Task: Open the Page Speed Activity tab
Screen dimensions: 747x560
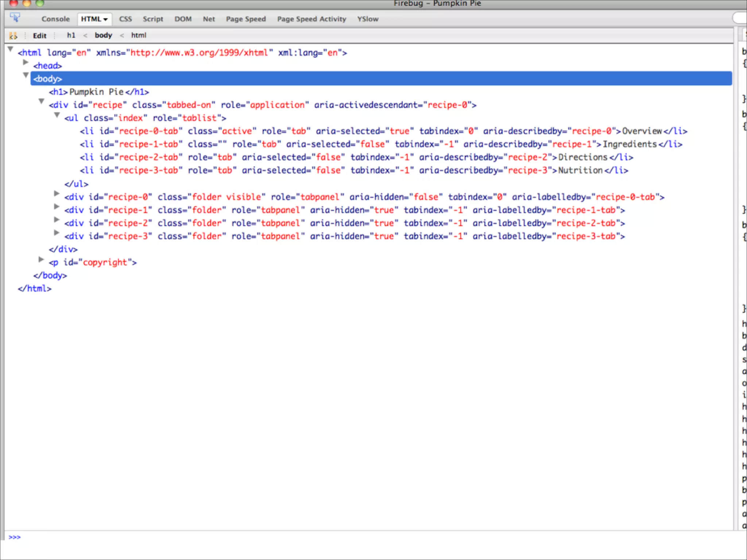Action: [311, 19]
